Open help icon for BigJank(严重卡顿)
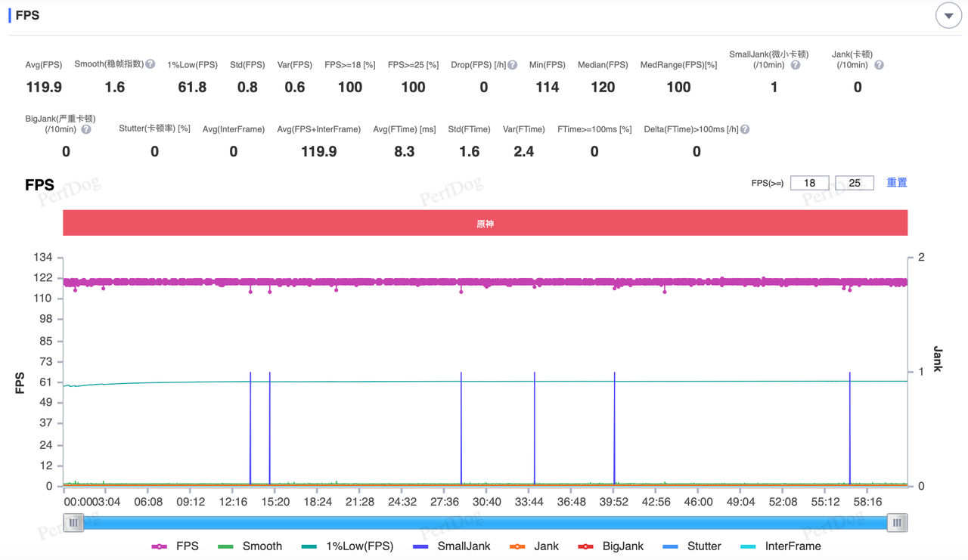This screenshot has height=560, width=968. coord(86,129)
